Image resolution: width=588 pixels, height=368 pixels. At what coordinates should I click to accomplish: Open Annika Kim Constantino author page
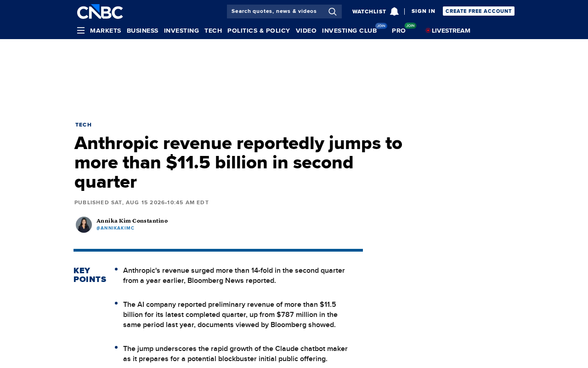click(132, 221)
